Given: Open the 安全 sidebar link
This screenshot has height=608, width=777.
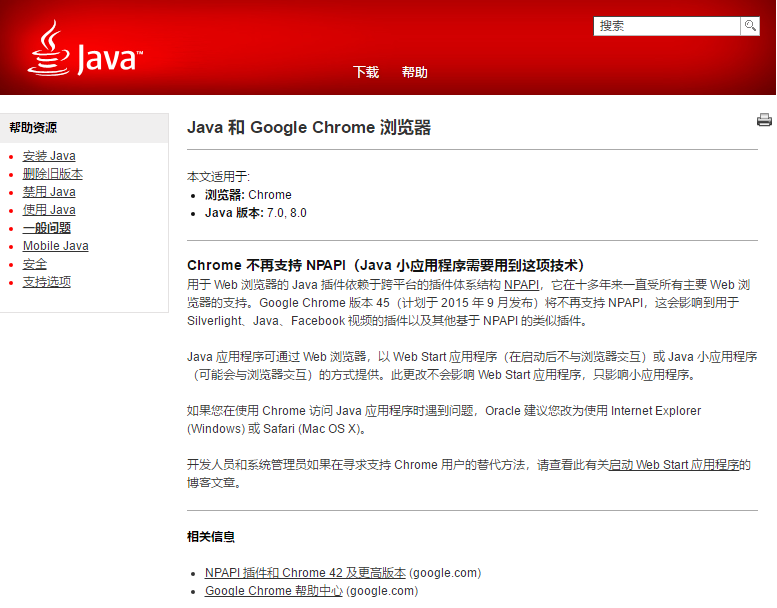Looking at the screenshot, I should (x=35, y=264).
